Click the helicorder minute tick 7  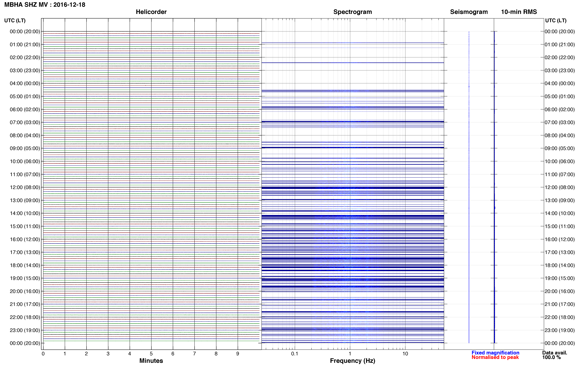(x=195, y=354)
